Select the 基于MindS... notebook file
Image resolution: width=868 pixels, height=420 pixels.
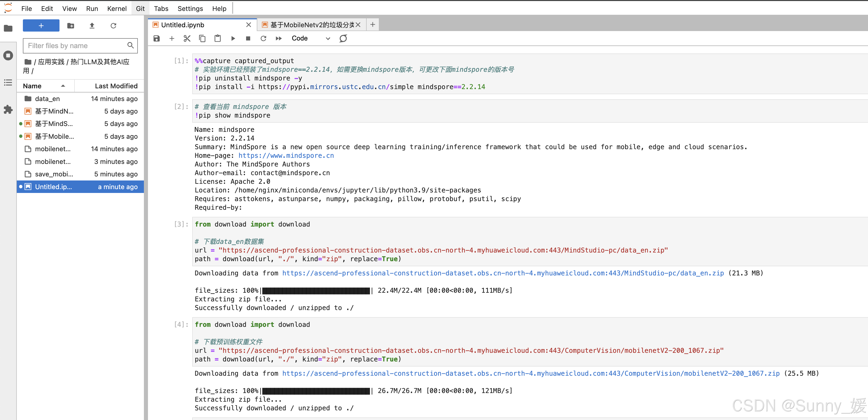pyautogui.click(x=81, y=124)
